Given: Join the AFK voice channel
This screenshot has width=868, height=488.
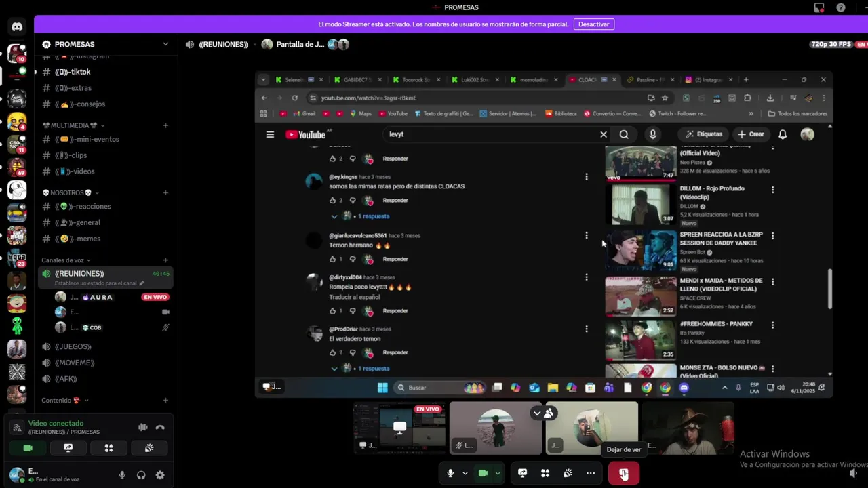Looking at the screenshot, I should pyautogui.click(x=105, y=379).
